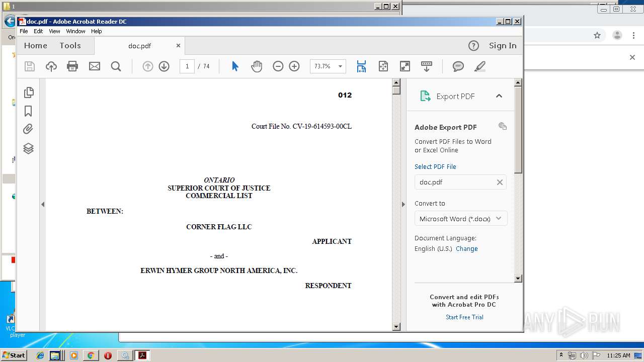Screen dimensions: 644x362
Task: Open the Edit menu
Action: [38, 31]
